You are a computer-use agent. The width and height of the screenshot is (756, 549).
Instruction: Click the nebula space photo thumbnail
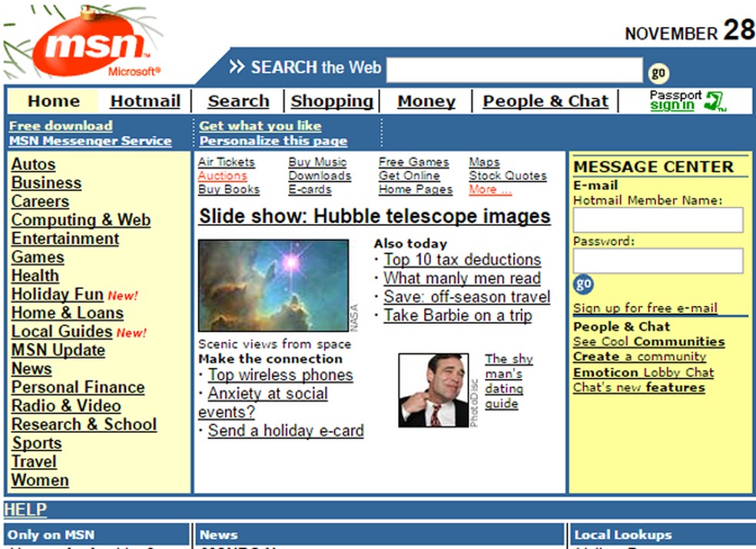click(274, 284)
